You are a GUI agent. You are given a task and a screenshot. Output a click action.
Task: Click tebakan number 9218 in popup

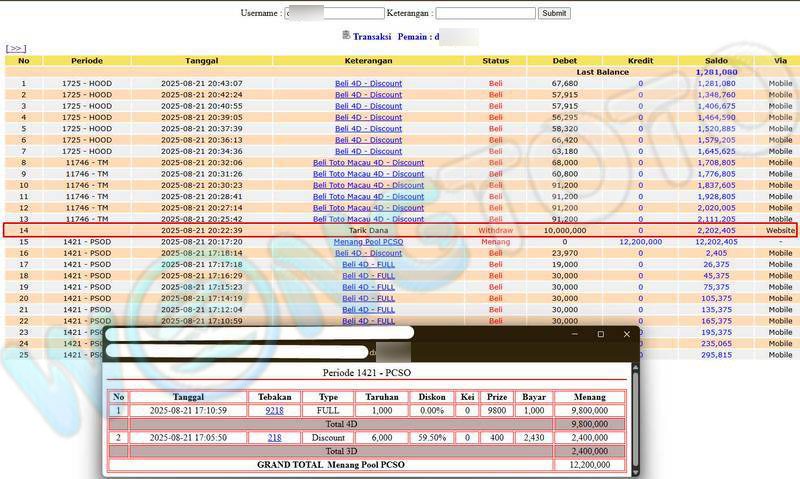pos(273,410)
